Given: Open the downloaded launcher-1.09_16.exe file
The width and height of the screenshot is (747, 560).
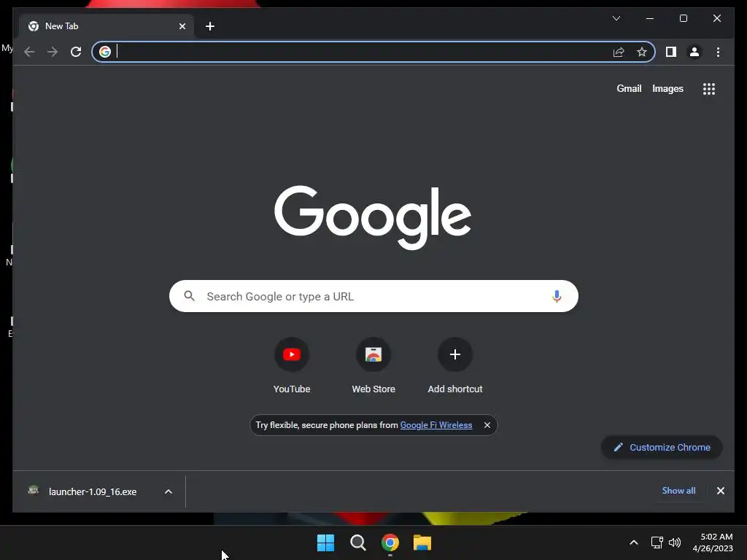Looking at the screenshot, I should point(93,491).
